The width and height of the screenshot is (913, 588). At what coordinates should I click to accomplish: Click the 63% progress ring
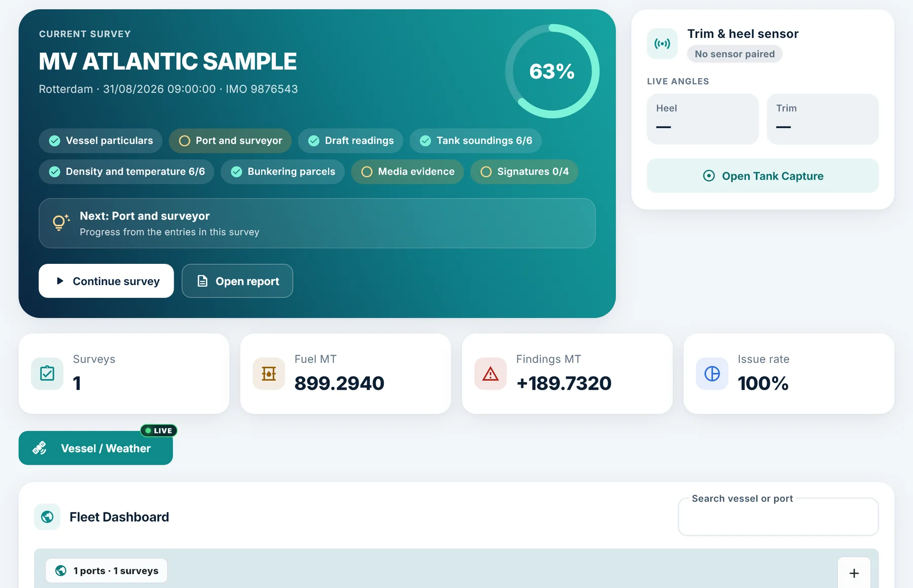[x=552, y=71]
